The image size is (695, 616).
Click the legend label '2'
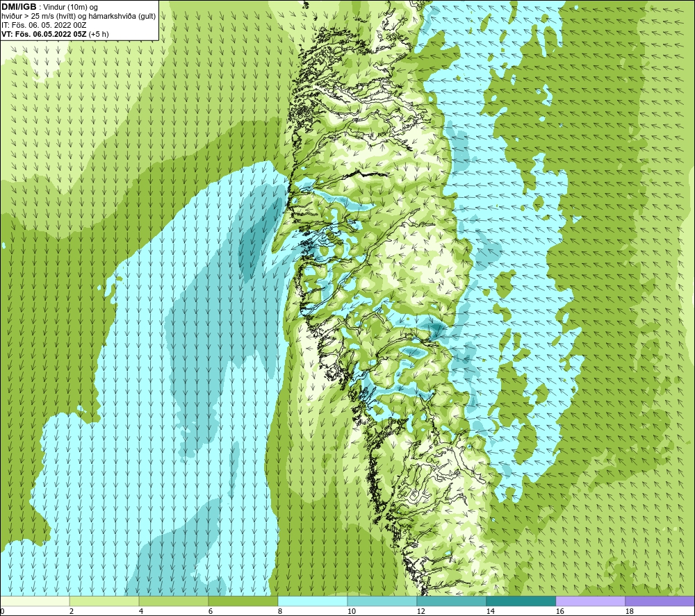click(72, 611)
